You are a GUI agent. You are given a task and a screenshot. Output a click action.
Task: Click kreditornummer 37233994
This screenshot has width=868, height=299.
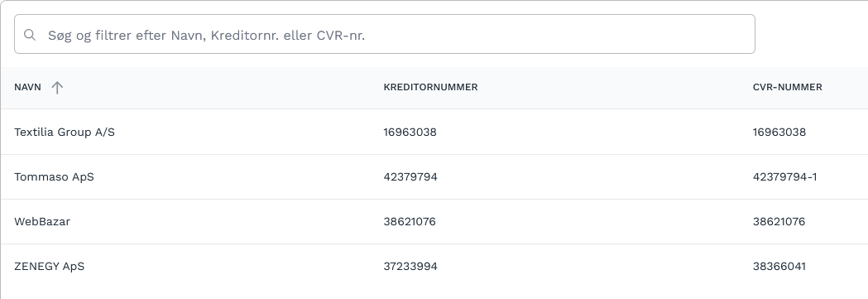point(410,267)
